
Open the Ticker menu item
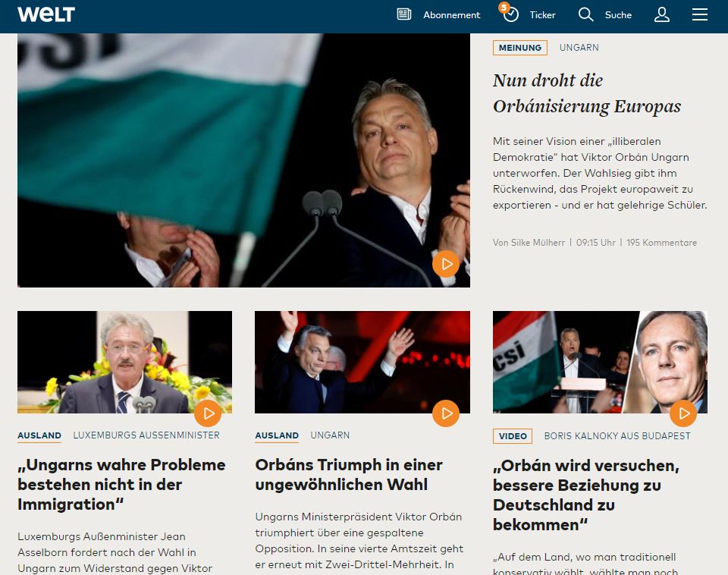pyautogui.click(x=542, y=15)
